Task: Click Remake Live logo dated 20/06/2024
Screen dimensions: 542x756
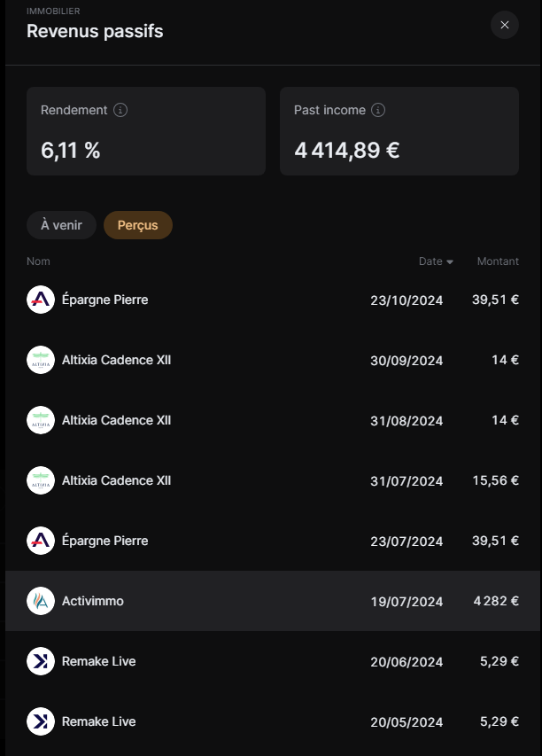Action: click(41, 661)
